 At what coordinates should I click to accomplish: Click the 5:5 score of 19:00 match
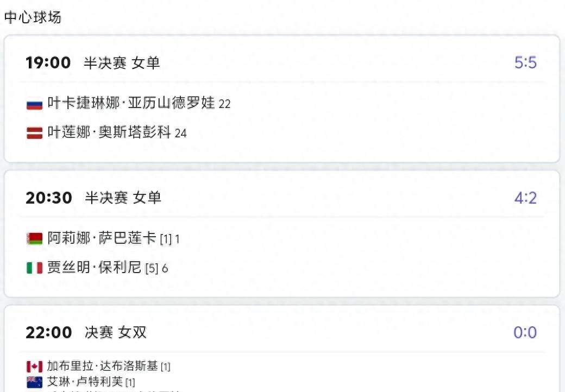[x=525, y=62]
